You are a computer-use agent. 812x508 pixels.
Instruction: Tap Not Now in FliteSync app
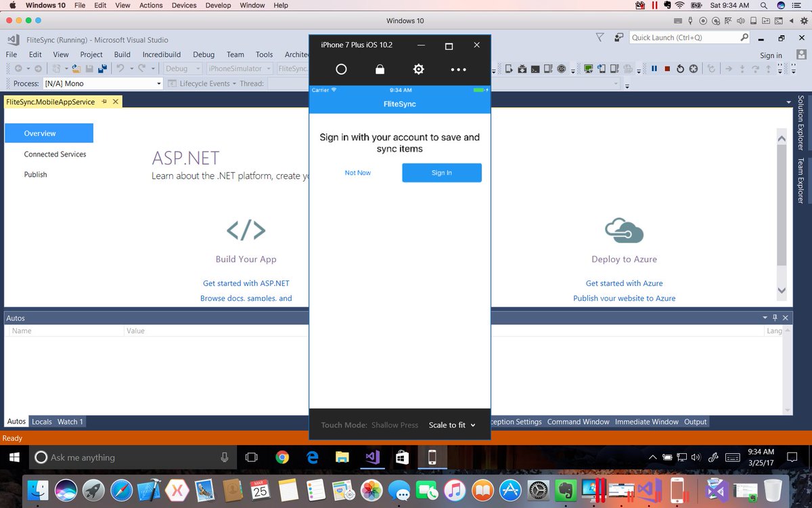[x=358, y=173]
